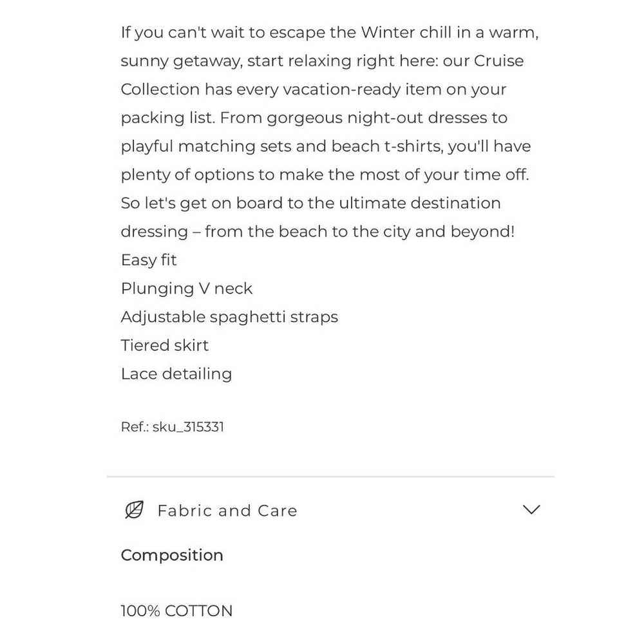The width and height of the screenshot is (644, 644).
Task: Click the leaf icon beside Fabric and Care
Action: click(x=135, y=509)
